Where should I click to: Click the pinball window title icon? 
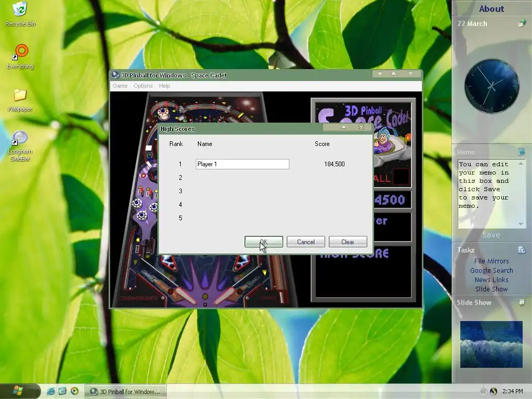115,75
